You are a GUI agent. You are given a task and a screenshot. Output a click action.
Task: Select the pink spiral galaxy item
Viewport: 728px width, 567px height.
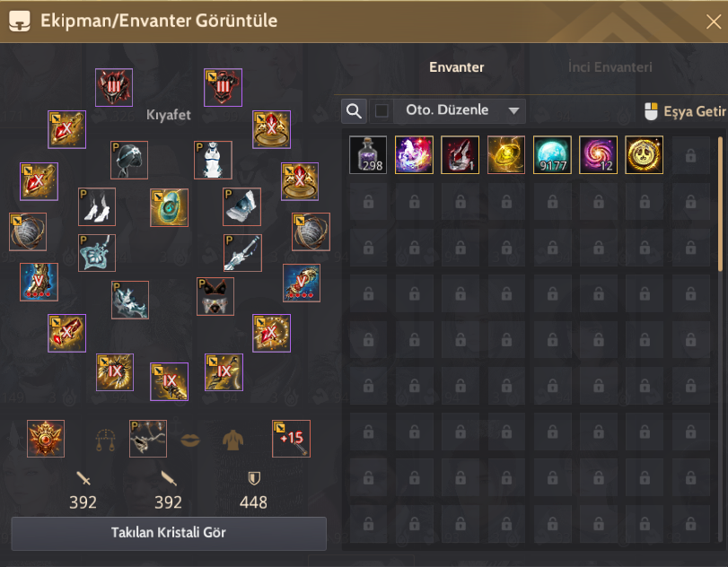(598, 155)
